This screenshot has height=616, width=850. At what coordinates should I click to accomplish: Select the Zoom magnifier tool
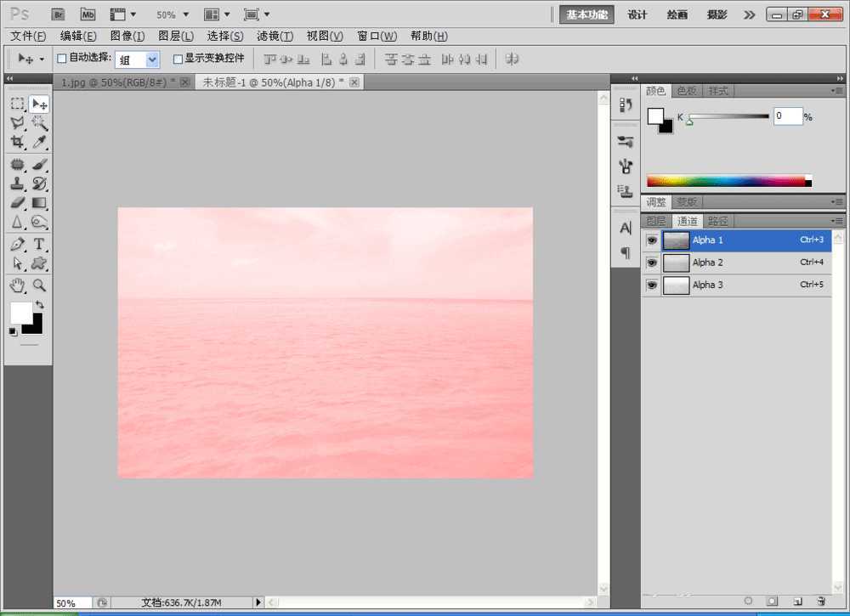pyautogui.click(x=39, y=285)
